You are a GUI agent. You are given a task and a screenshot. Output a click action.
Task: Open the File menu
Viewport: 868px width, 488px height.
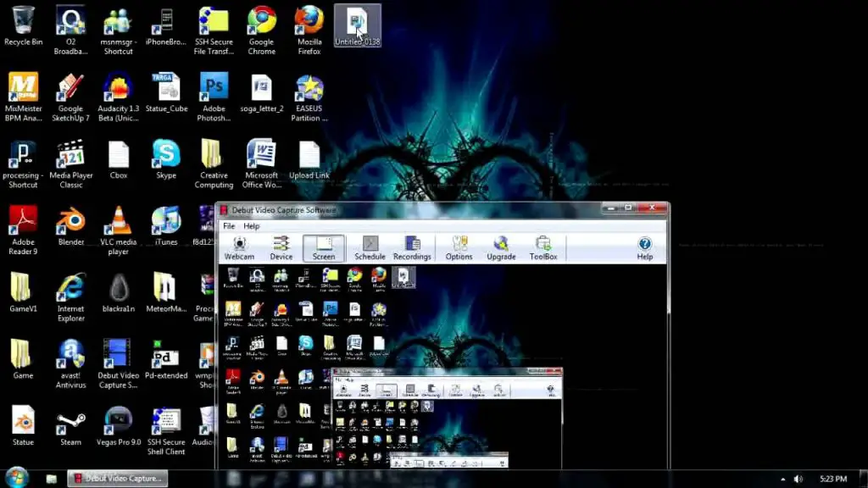229,226
